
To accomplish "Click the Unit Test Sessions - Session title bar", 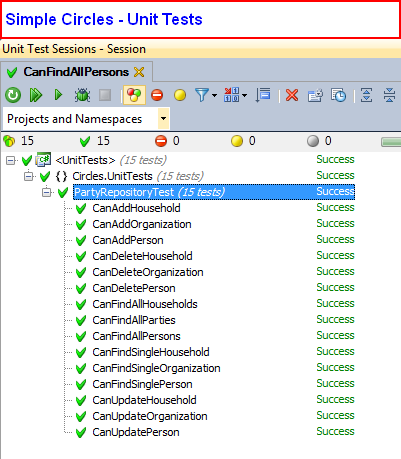I will click(x=200, y=49).
